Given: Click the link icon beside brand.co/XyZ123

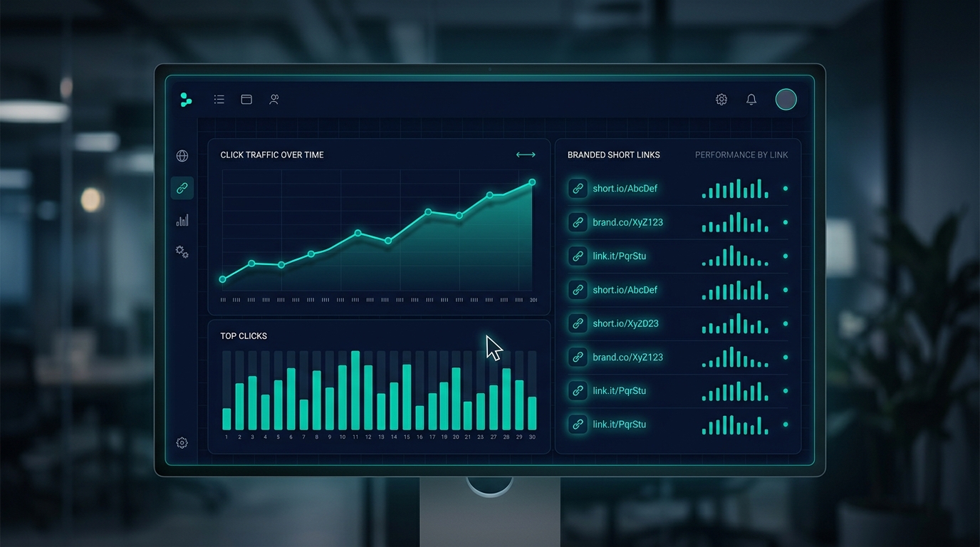Looking at the screenshot, I should 578,222.
